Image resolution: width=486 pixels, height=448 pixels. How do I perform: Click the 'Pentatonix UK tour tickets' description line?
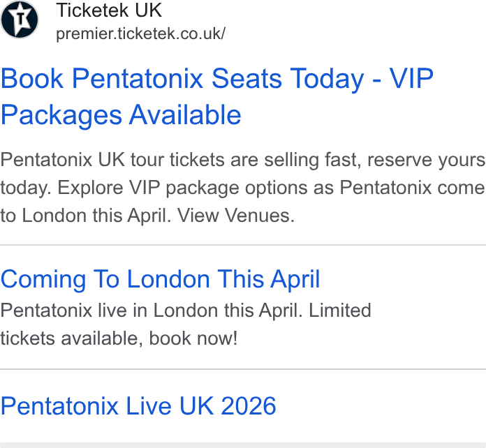(243, 160)
